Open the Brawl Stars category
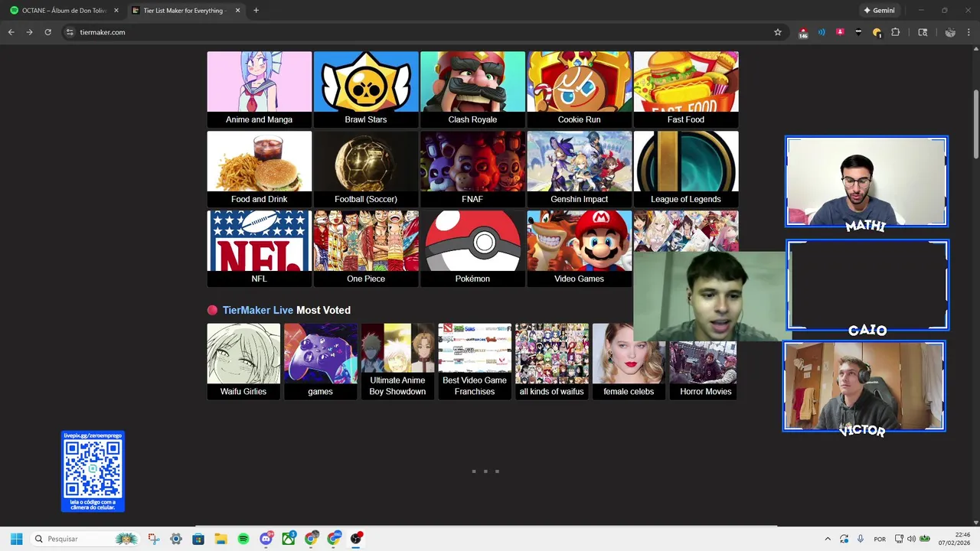 365,89
